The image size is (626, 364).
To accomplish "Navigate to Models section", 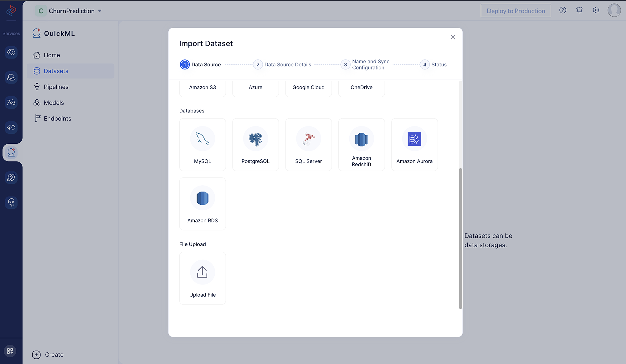I will pyautogui.click(x=53, y=103).
